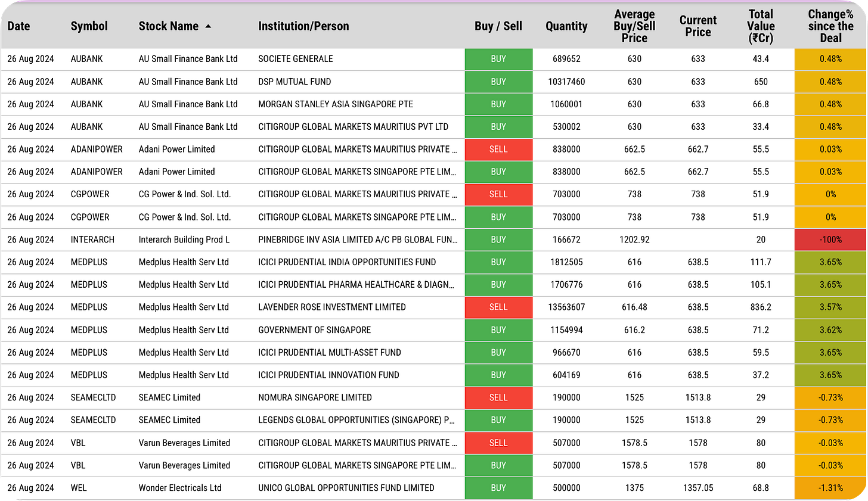Screen dimensions: 868x501
Task: Click quantity 604169
Action: (566, 375)
